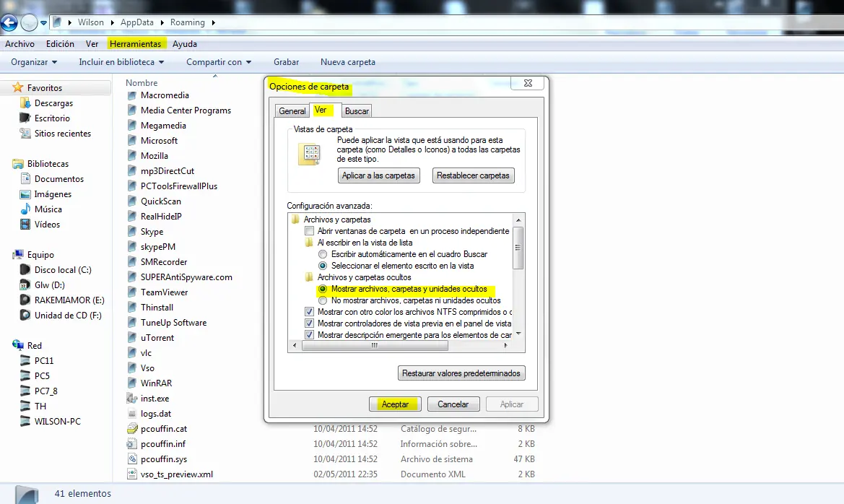Screen dimensions: 844x504
Task: Click the vso_ts_preview.xml file icon
Action: click(132, 474)
